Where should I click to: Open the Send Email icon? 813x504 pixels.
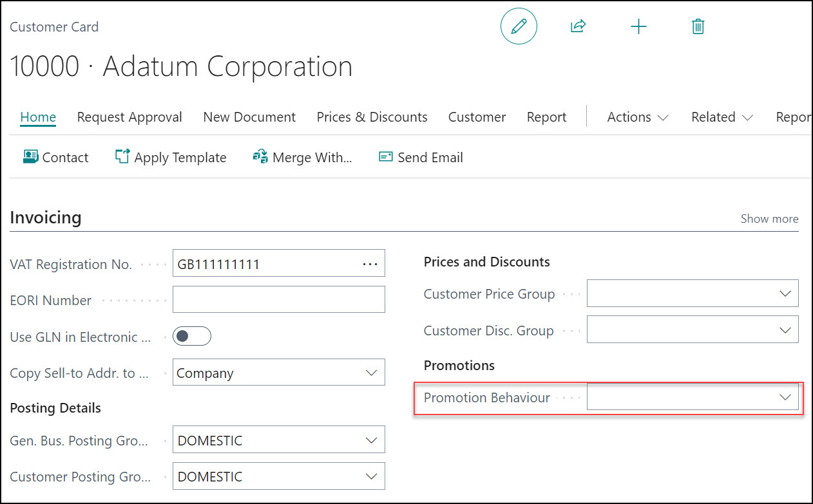click(x=385, y=156)
